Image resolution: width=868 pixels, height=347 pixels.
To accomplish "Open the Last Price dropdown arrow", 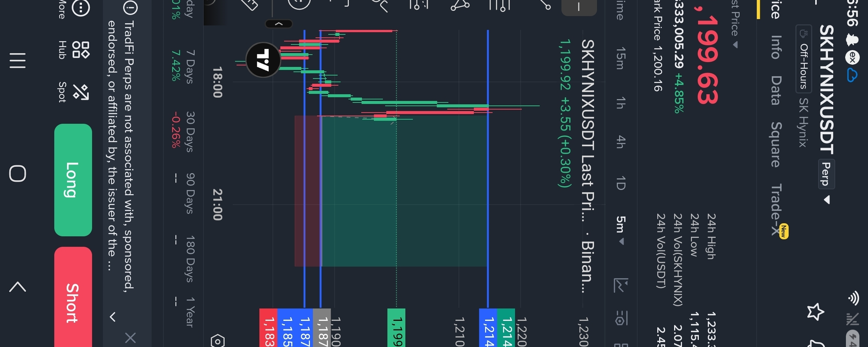I will pyautogui.click(x=735, y=45).
